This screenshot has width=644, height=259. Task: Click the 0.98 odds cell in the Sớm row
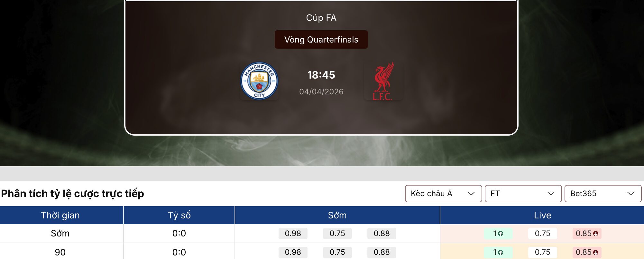(x=292, y=234)
